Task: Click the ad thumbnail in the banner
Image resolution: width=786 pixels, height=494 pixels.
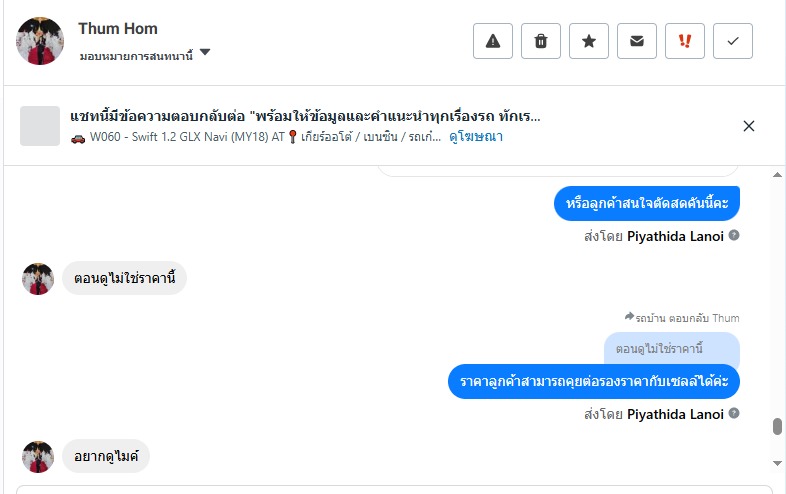Action: (41, 126)
